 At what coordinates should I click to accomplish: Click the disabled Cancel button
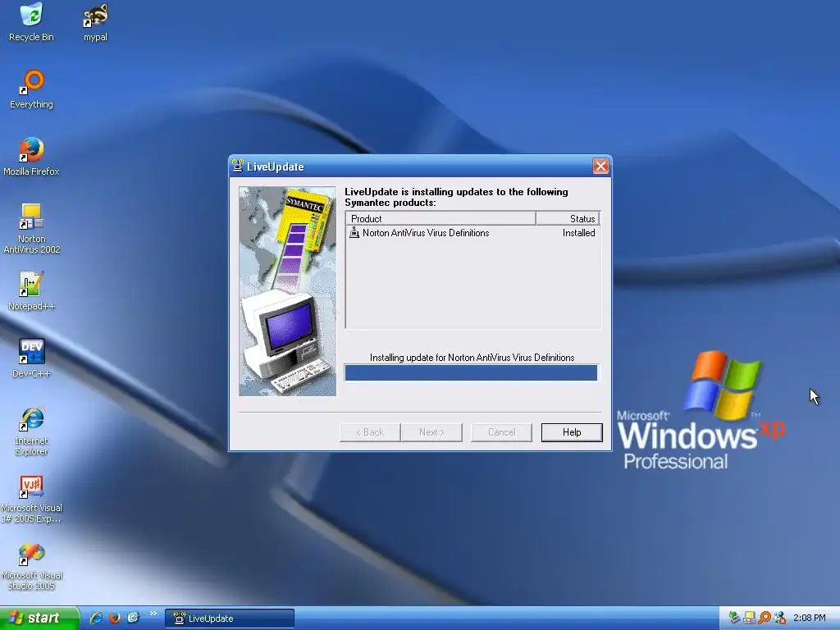click(x=501, y=432)
